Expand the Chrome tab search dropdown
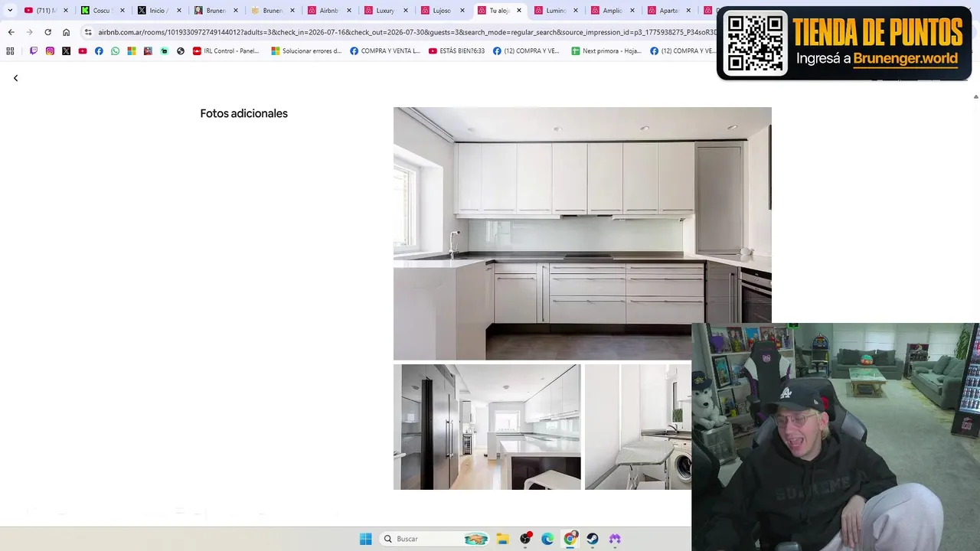Viewport: 980px width, 551px height. (x=10, y=11)
